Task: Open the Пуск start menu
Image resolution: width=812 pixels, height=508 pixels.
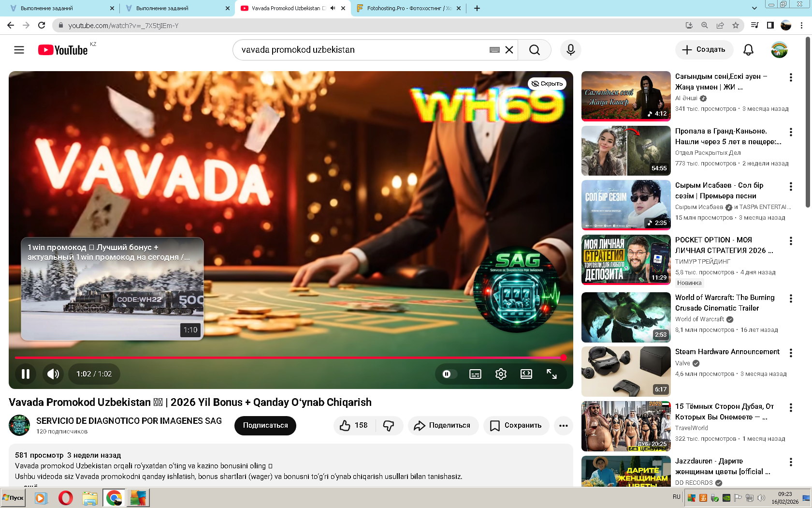Action: tap(13, 498)
